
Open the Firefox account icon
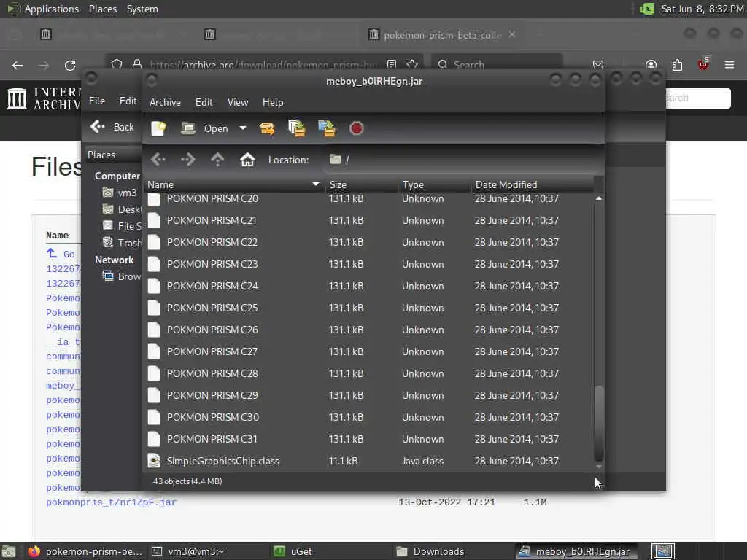(x=651, y=65)
